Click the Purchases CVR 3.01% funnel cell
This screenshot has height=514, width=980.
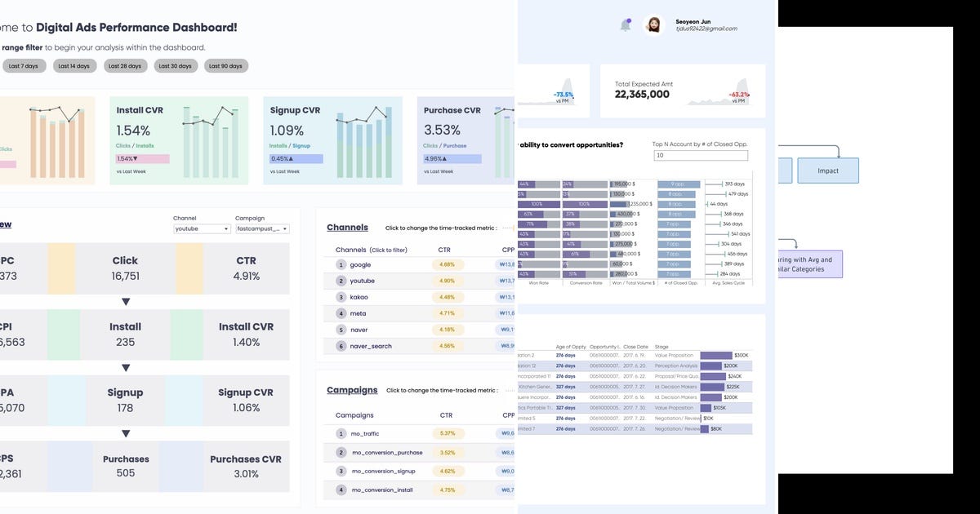(x=246, y=467)
